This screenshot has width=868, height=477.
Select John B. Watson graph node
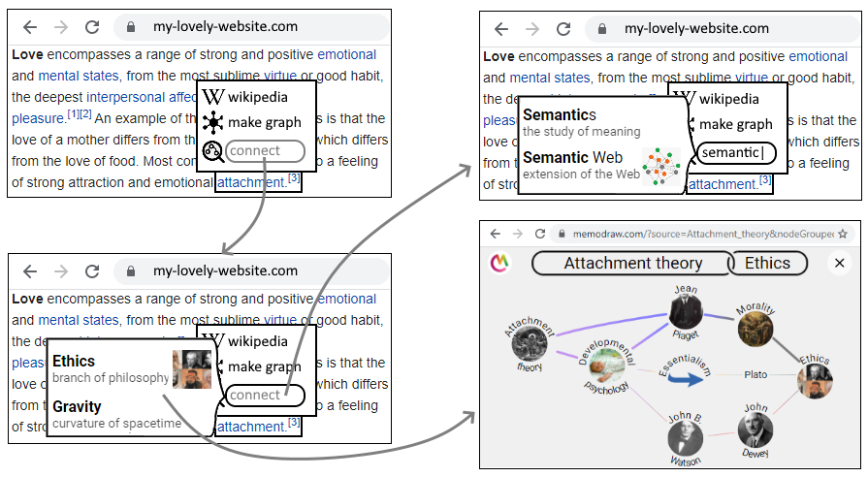[x=686, y=439]
